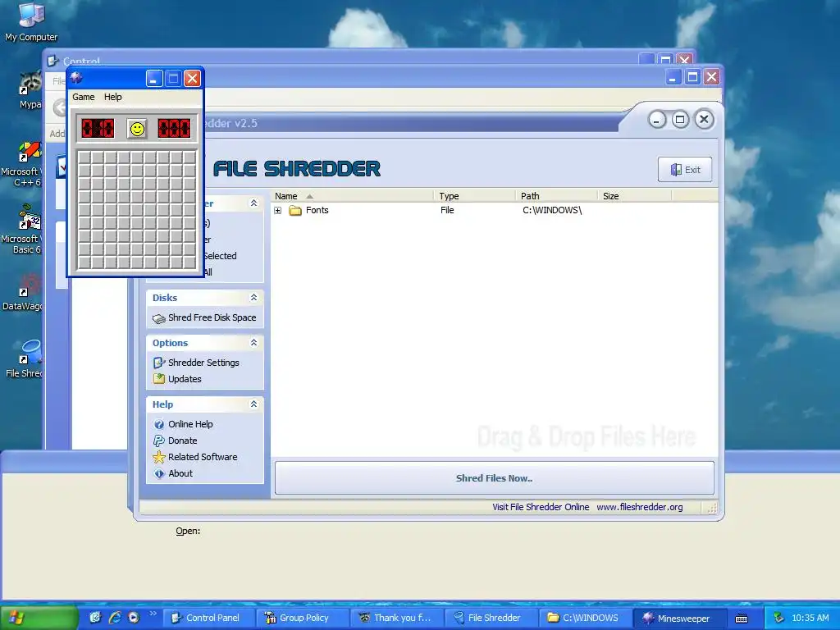Click the Minesweeper smiley face button
Screen dimensions: 840x630
(x=137, y=129)
